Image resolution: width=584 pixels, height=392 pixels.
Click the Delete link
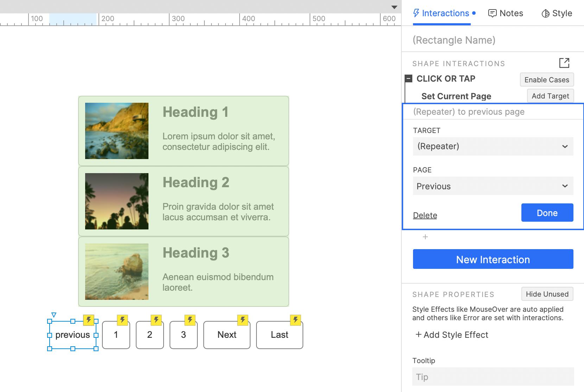pyautogui.click(x=425, y=215)
